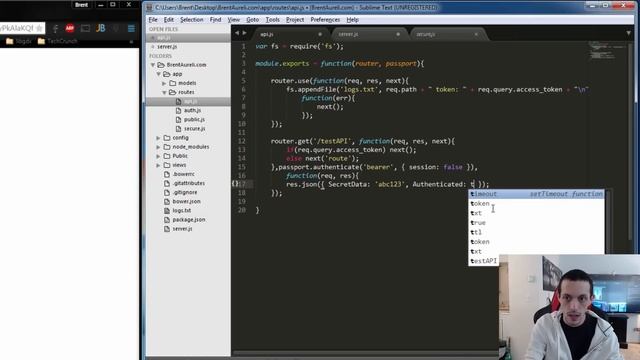The height and width of the screenshot is (360, 640).
Task: Click the config folder icon
Action: click(x=167, y=138)
